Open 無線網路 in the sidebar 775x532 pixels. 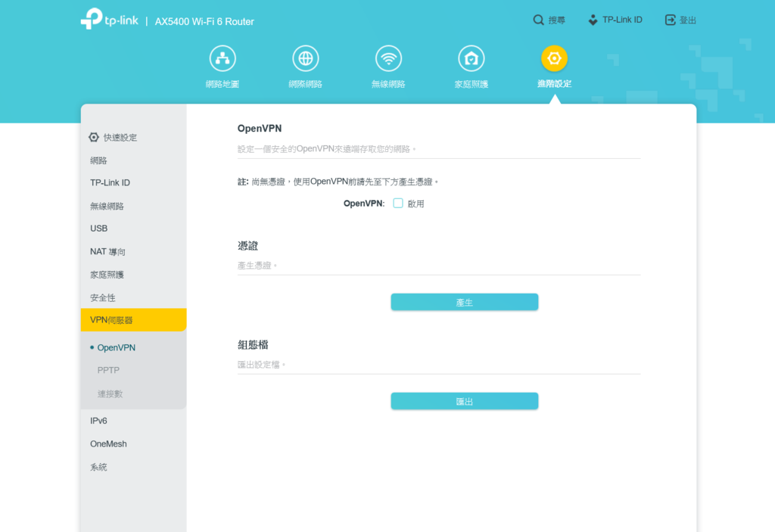tap(107, 206)
